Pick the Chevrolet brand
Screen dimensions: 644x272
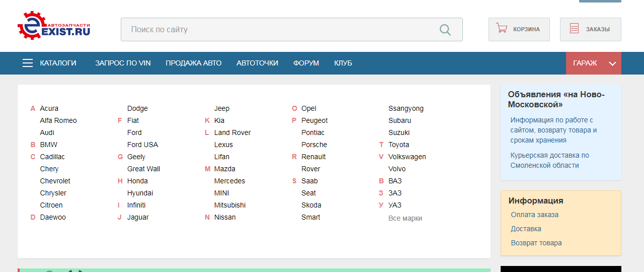pos(55,181)
